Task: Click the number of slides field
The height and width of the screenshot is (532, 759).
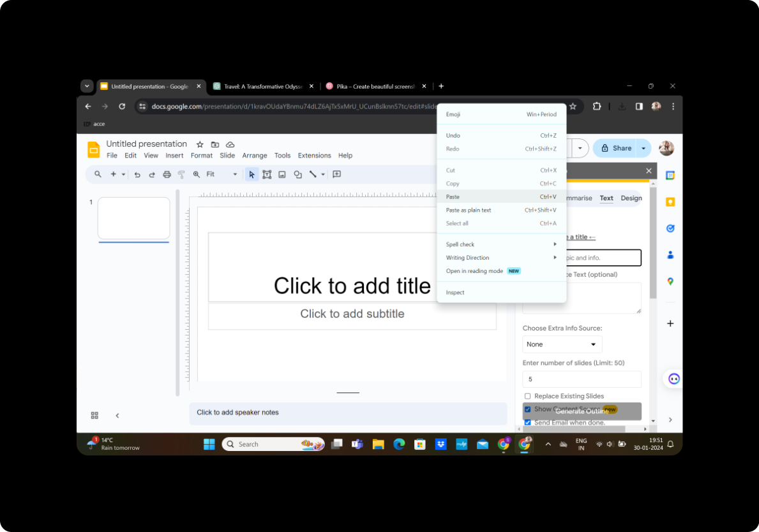Action: pyautogui.click(x=582, y=379)
